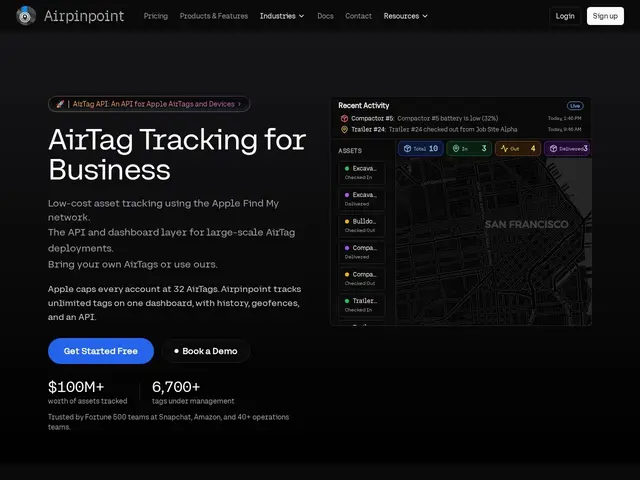Select Compa. Checked Out asset
The height and width of the screenshot is (480, 640).
point(362,279)
